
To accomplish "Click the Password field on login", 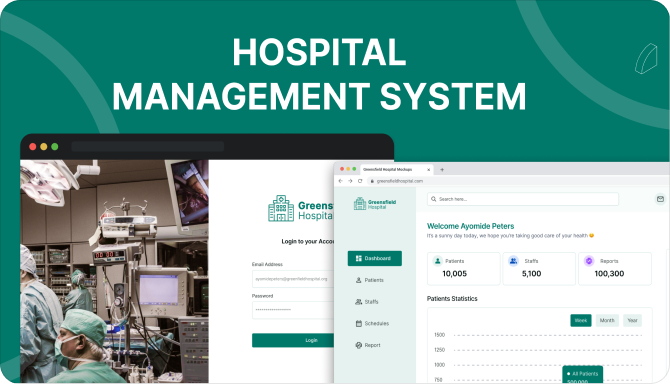I will [x=293, y=310].
